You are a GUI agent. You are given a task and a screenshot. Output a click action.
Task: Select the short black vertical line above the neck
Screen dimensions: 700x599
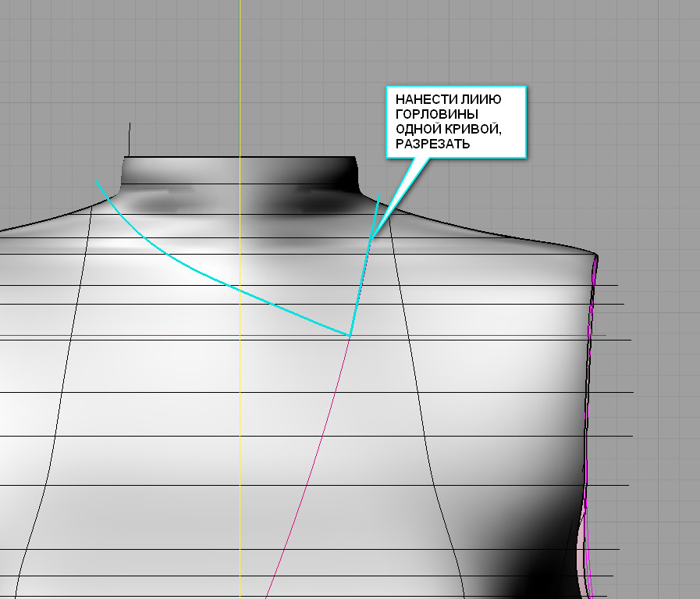point(130,139)
